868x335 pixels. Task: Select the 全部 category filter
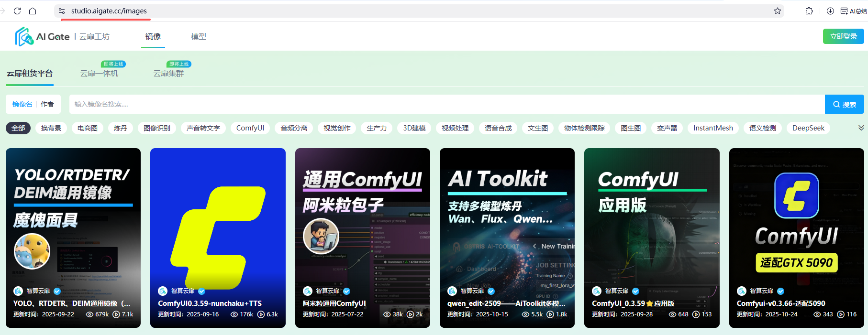coord(18,128)
